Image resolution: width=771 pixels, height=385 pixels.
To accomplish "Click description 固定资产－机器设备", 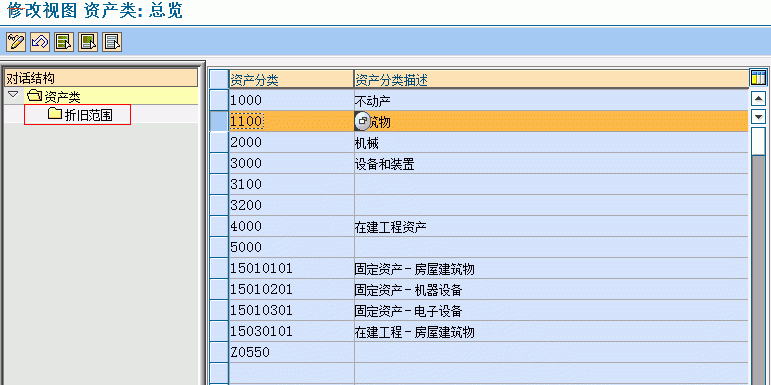I will point(551,289).
